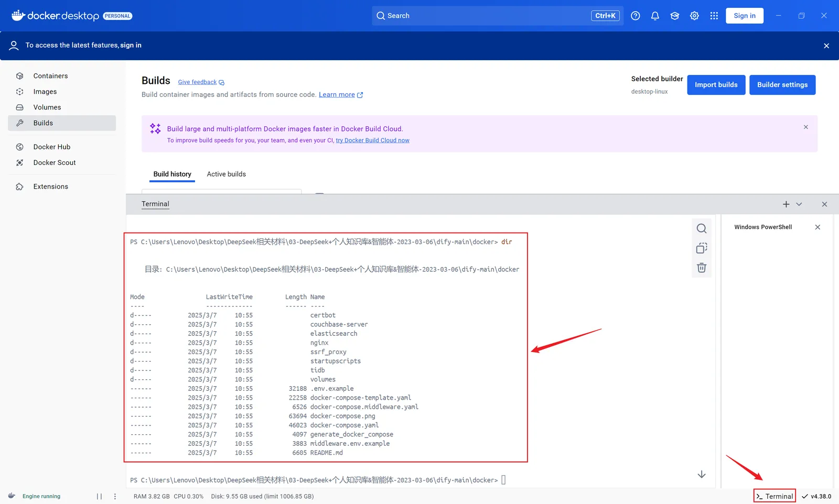Click the generate_docker_compose entry
The width and height of the screenshot is (839, 504).
(351, 435)
